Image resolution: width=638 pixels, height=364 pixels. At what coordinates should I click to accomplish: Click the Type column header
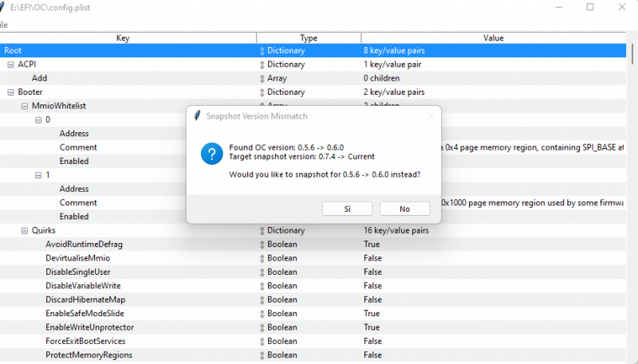[x=309, y=37]
